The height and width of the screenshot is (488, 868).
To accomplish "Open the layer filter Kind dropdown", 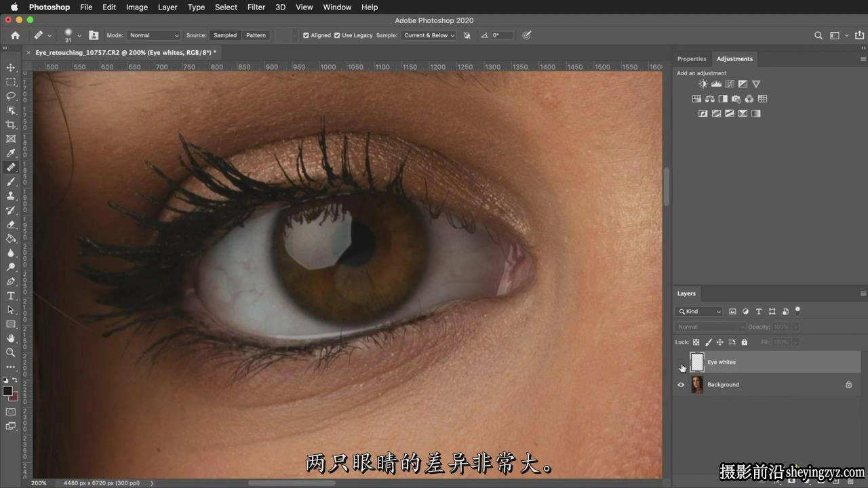I will [699, 312].
